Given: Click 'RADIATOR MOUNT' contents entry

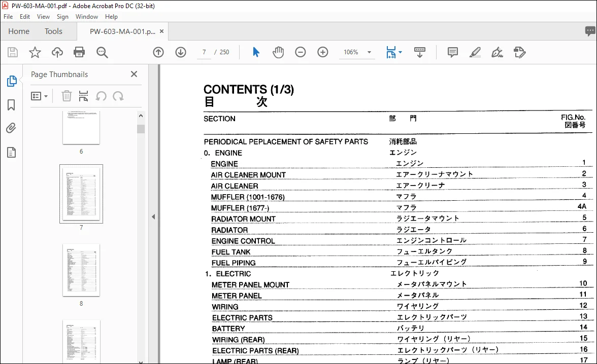Looking at the screenshot, I should 243,219.
